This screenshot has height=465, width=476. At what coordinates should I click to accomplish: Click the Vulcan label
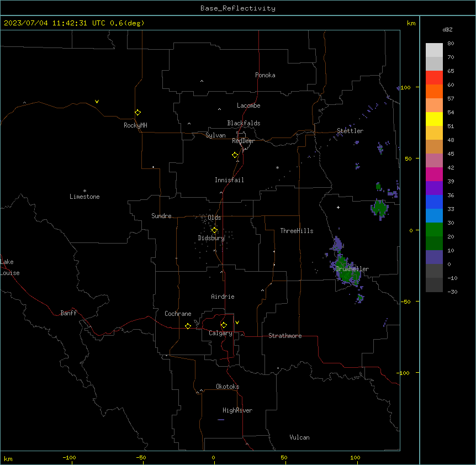click(299, 437)
